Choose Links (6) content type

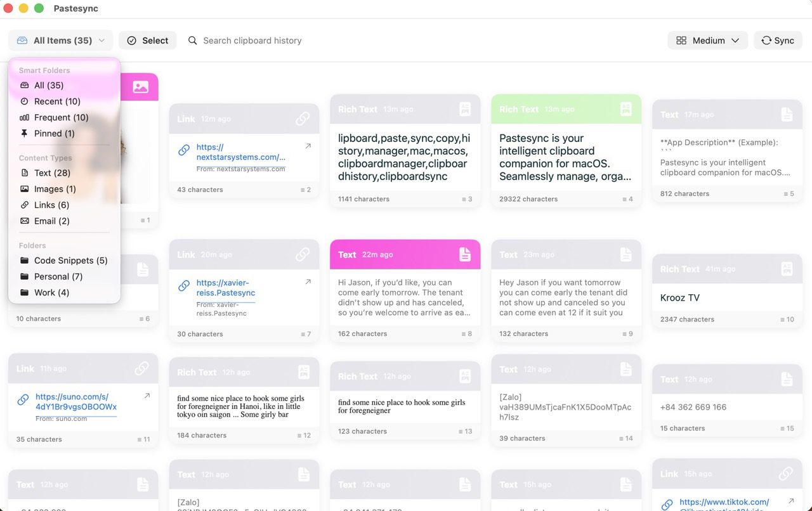point(51,205)
